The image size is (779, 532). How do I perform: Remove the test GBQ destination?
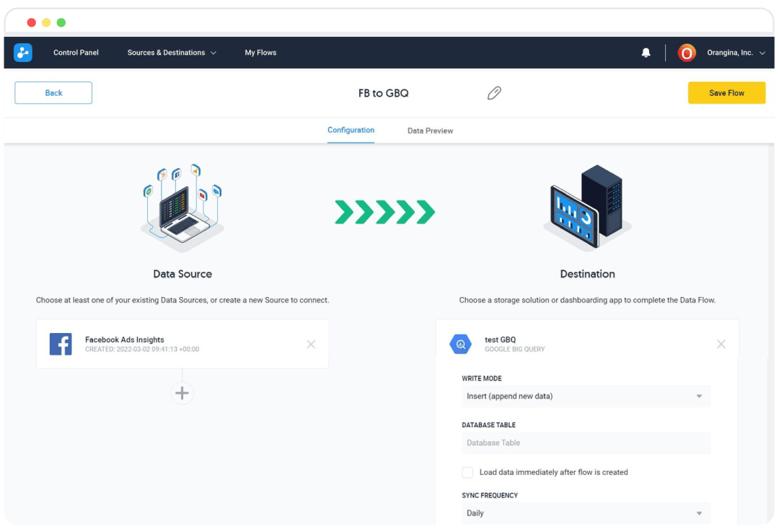721,344
